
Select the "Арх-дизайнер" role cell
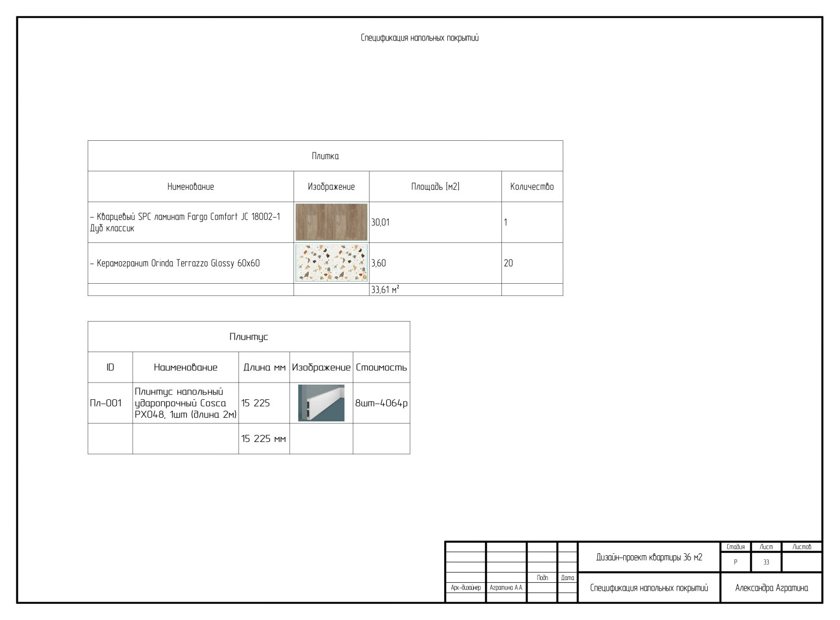[466, 588]
